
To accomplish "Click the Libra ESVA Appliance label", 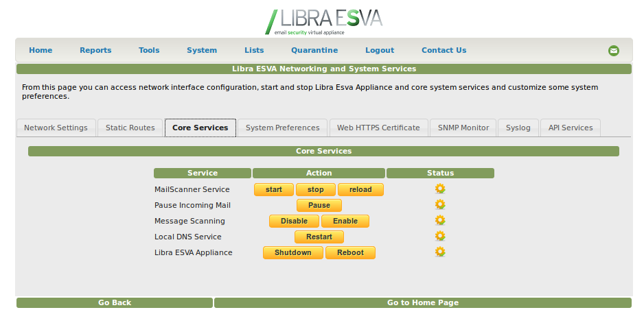I will [194, 253].
